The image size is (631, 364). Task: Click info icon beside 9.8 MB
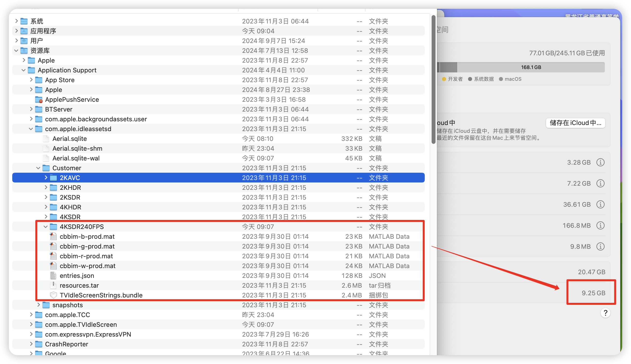point(600,247)
